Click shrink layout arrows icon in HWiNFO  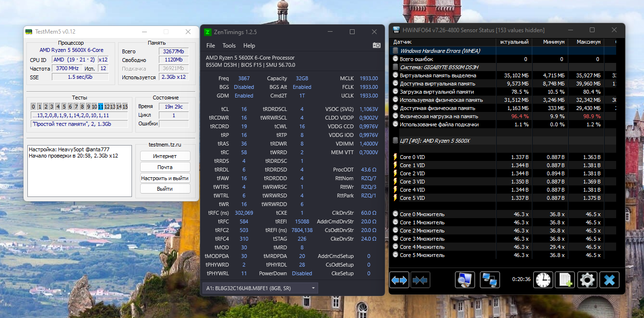(x=420, y=280)
